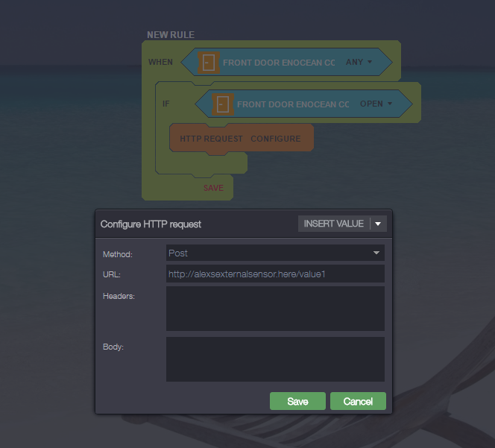Screen dimensions: 495x448
Task: Click the IF label of the condition block
Action: tap(166, 104)
